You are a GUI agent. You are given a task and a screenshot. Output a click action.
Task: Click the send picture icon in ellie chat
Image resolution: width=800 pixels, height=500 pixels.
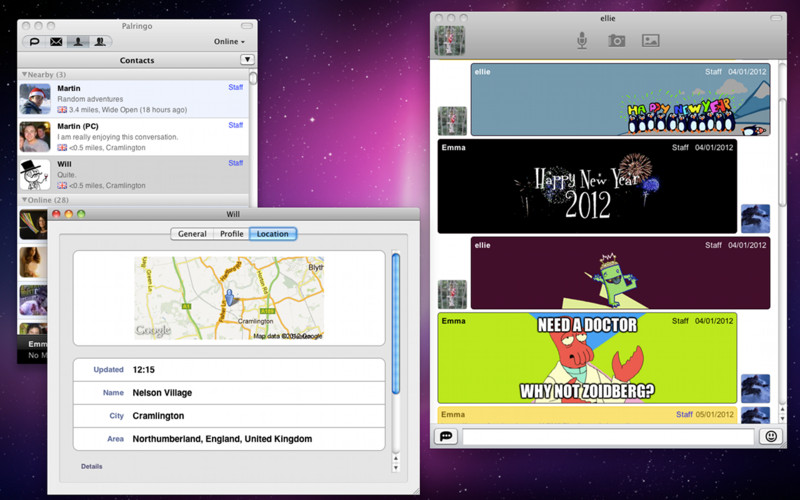tap(651, 40)
